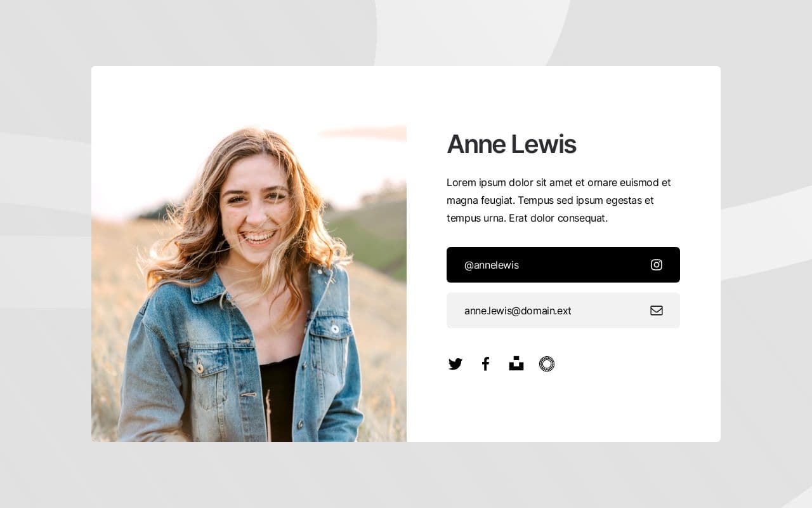Select the Anne Lewis name heading

(x=511, y=144)
